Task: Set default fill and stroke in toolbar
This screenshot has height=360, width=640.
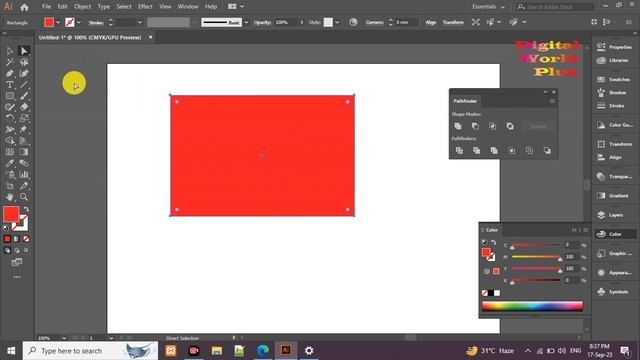Action: (6, 228)
